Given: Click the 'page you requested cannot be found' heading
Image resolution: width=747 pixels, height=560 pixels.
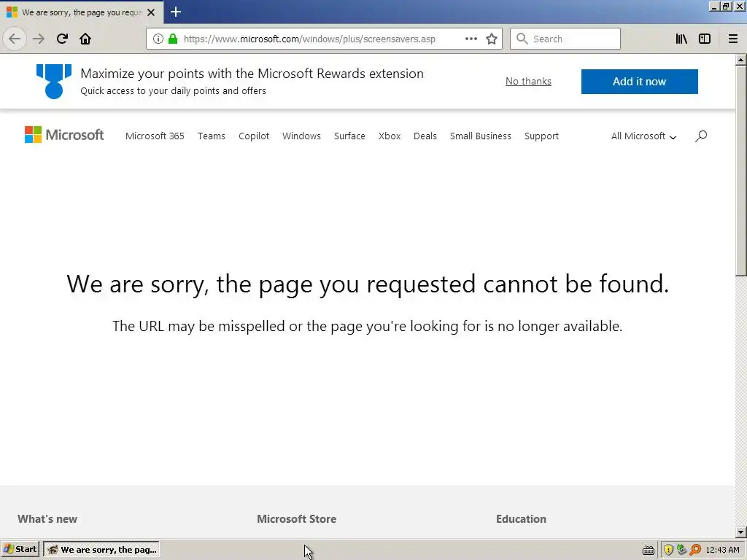Looking at the screenshot, I should pyautogui.click(x=368, y=284).
